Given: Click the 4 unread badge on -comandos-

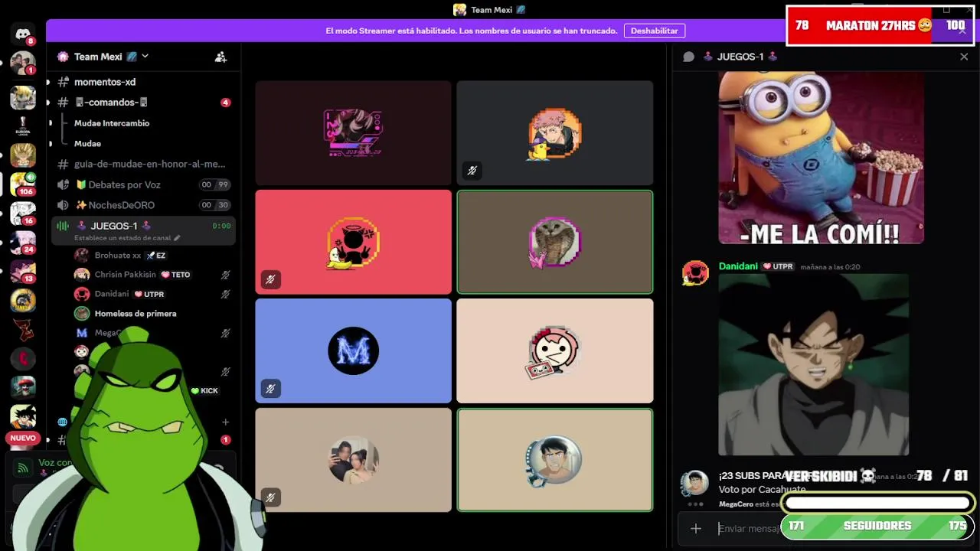Looking at the screenshot, I should click(x=225, y=103).
